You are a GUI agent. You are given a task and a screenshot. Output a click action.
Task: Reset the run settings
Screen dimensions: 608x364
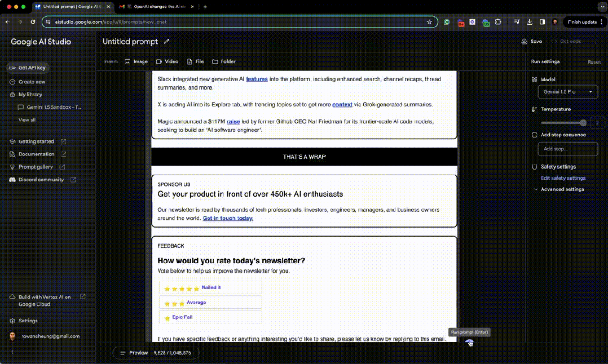594,62
